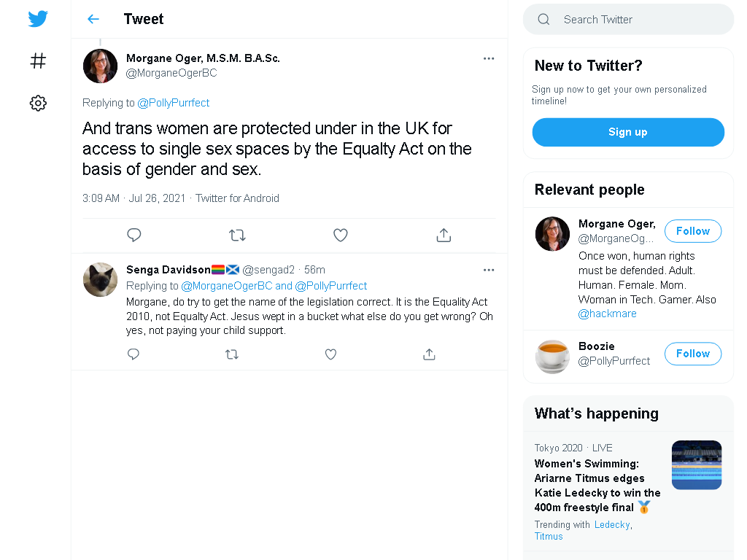Share Morgane Oger's tweet
This screenshot has width=747, height=560.
[x=444, y=235]
